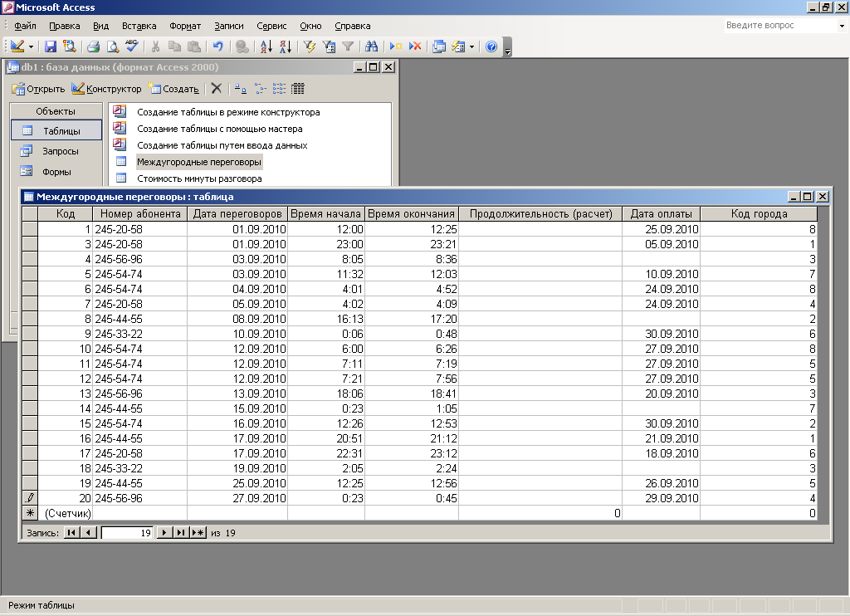Screen dimensions: 850x616
Task: Save the table with the floppy icon
Action: point(51,46)
